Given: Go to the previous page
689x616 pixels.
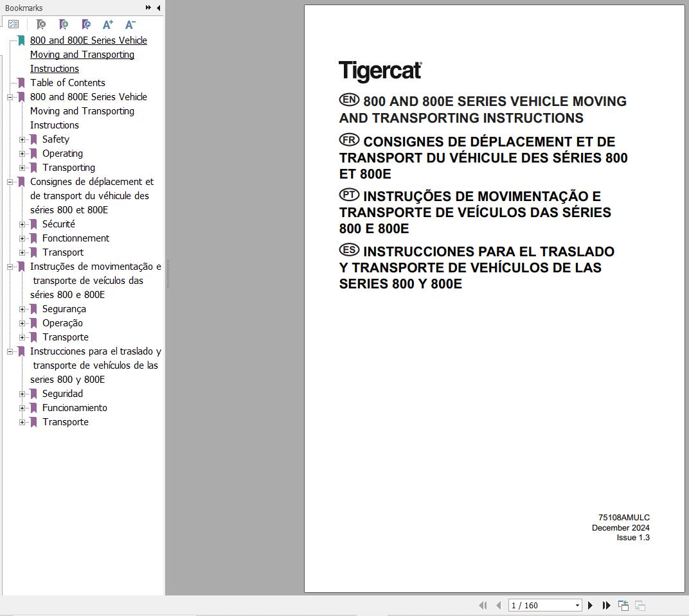Looking at the screenshot, I should tap(498, 606).
